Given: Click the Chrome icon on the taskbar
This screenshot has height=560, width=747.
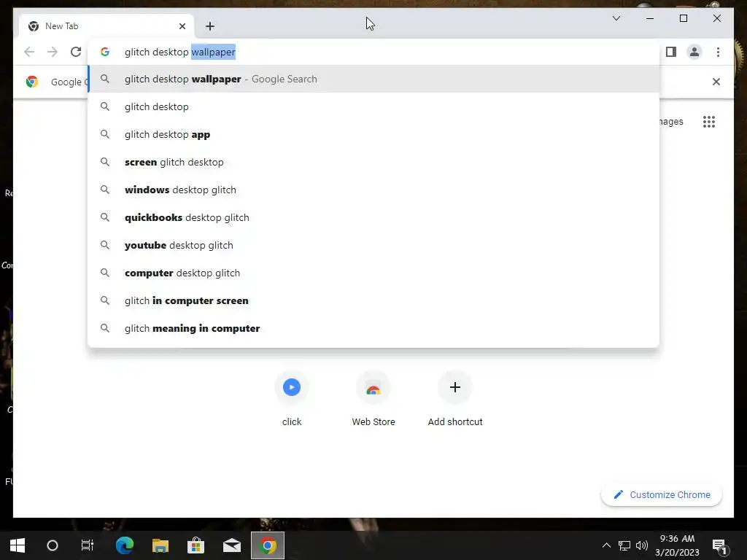Looking at the screenshot, I should click(268, 545).
